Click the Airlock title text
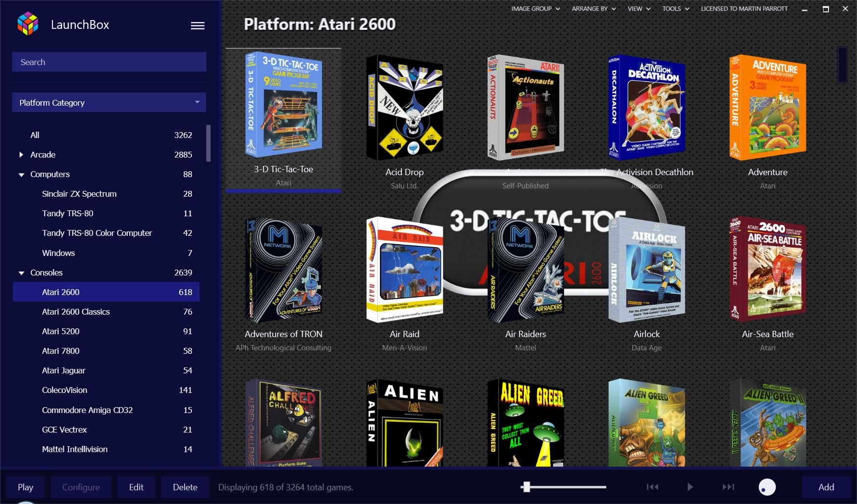This screenshot has width=857, height=504. [x=646, y=334]
